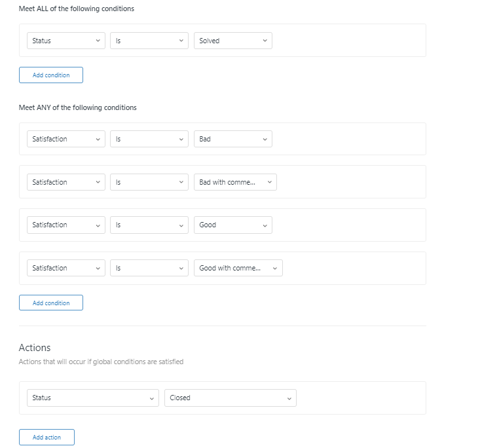Screen dimensions: 499x448
Task: Open the operator dropdown beside the Solved condition
Action: point(149,41)
